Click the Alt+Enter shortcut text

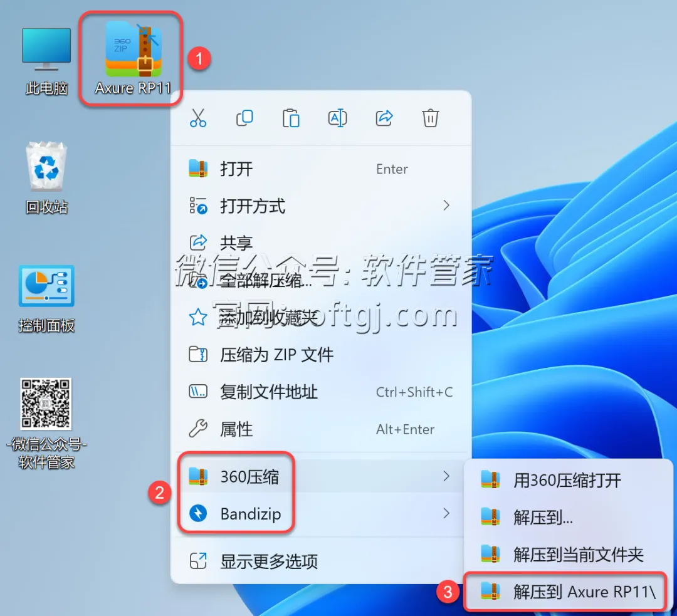[405, 429]
